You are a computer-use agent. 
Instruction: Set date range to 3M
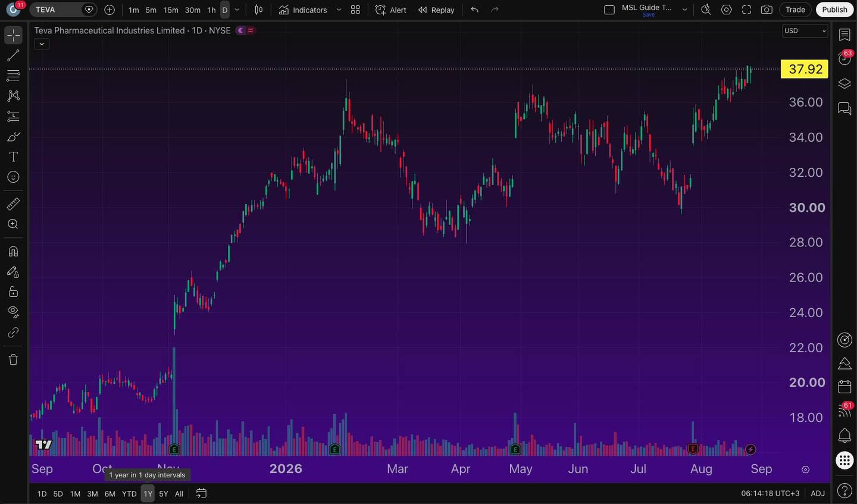point(92,494)
